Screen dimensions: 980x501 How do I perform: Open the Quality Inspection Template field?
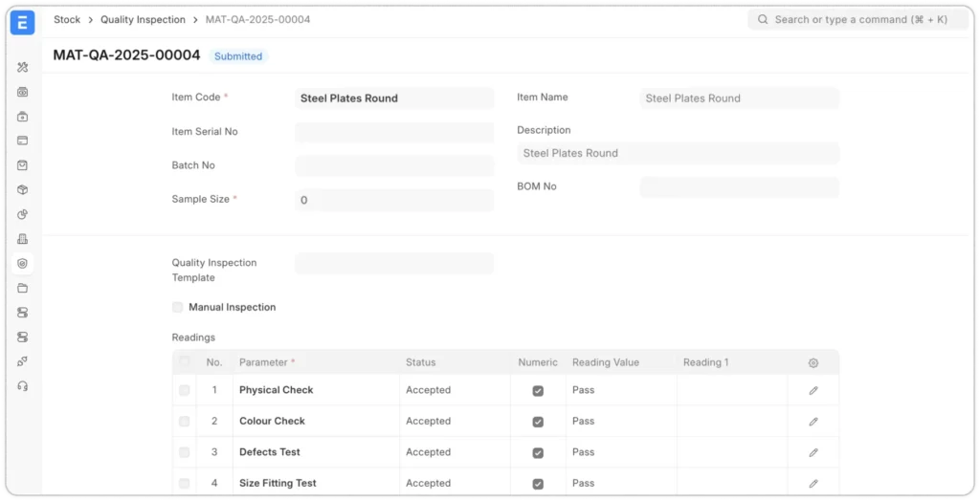pyautogui.click(x=393, y=263)
